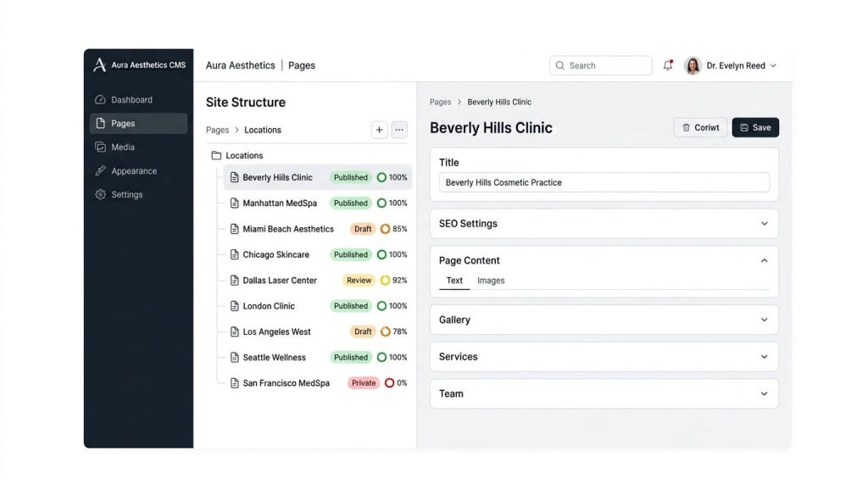Click the Settings gear icon
This screenshot has width=868, height=485.
100,194
